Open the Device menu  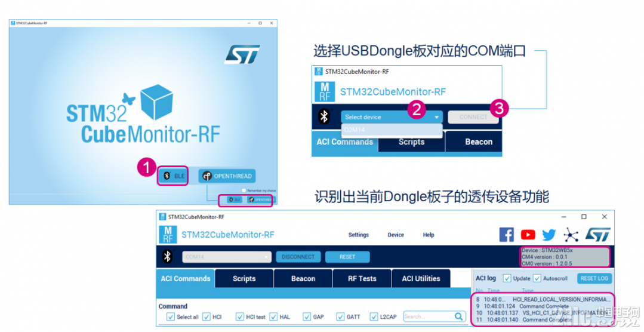point(396,235)
